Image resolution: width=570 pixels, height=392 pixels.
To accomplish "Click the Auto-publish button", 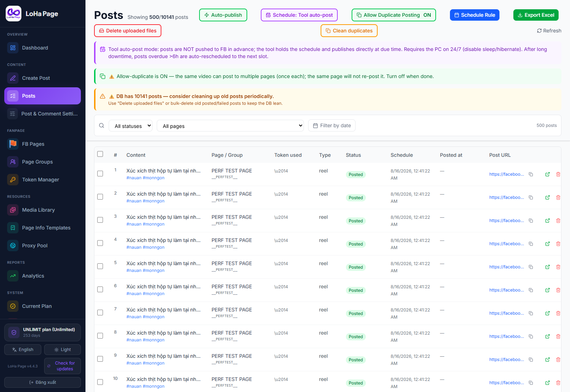I will pos(223,15).
